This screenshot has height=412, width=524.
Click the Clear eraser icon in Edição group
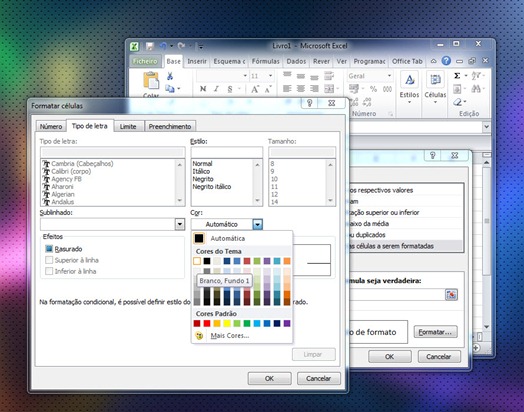coord(457,102)
